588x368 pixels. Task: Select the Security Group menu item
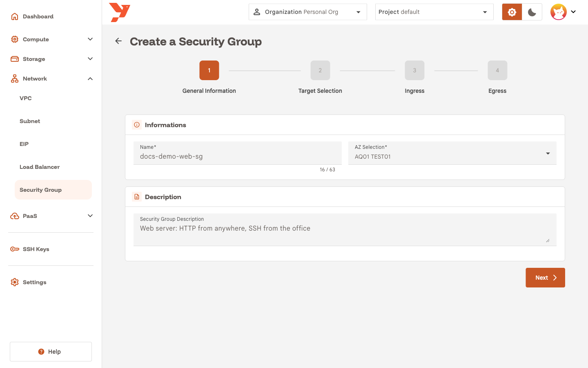point(53,190)
